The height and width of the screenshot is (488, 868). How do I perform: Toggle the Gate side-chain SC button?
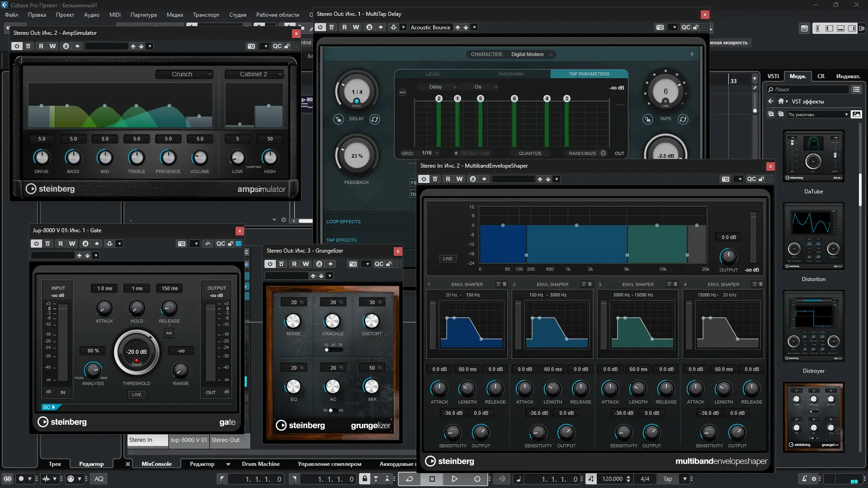coord(48,407)
